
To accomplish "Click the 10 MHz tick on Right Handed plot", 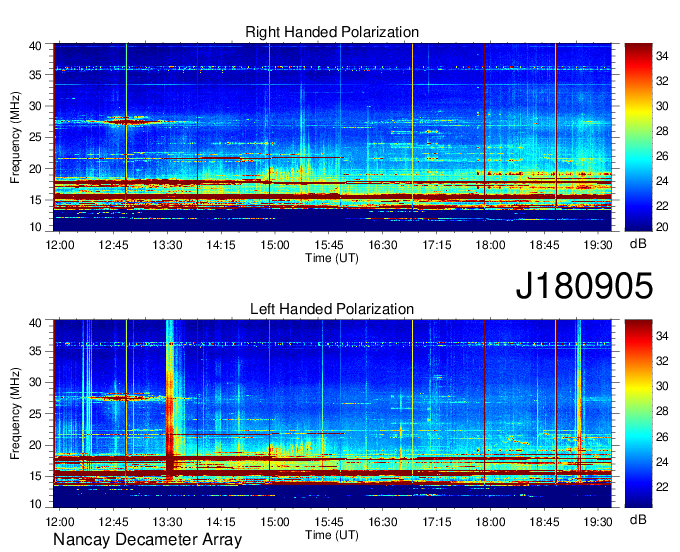I will click(x=35, y=227).
